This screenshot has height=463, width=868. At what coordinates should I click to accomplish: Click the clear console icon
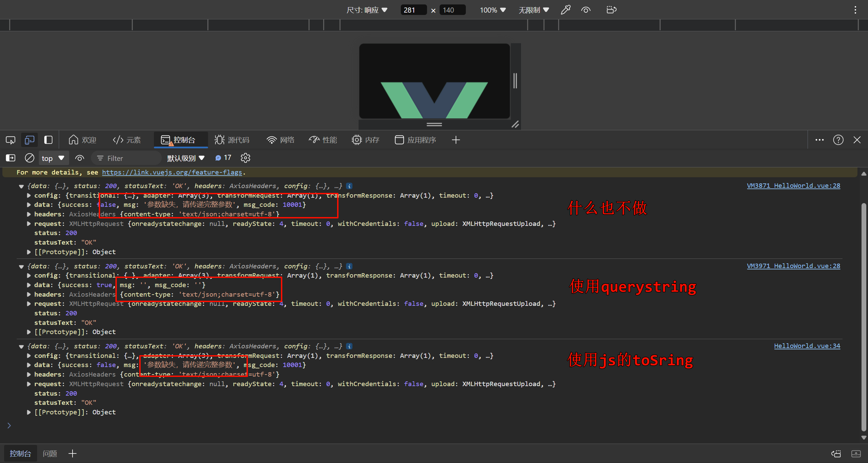click(30, 158)
